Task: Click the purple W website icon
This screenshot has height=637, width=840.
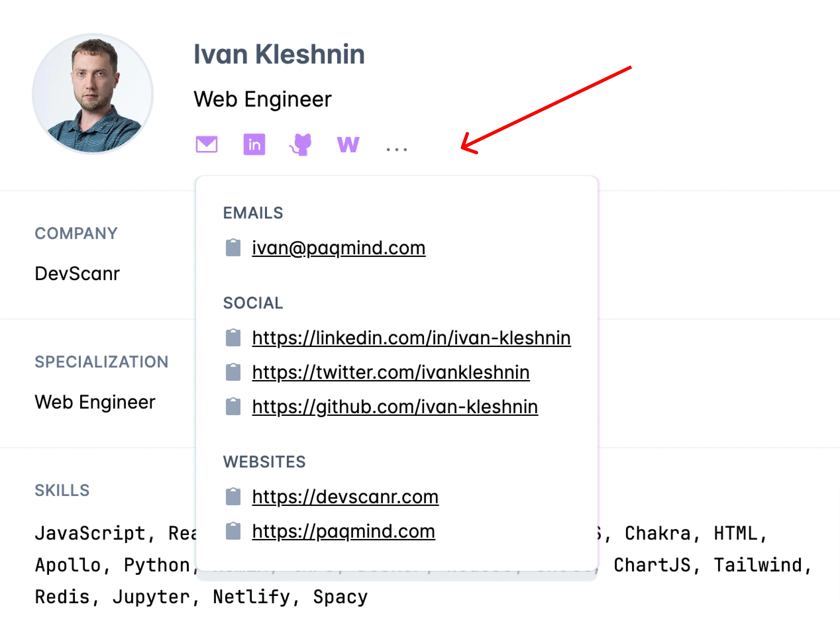Action: [x=348, y=144]
